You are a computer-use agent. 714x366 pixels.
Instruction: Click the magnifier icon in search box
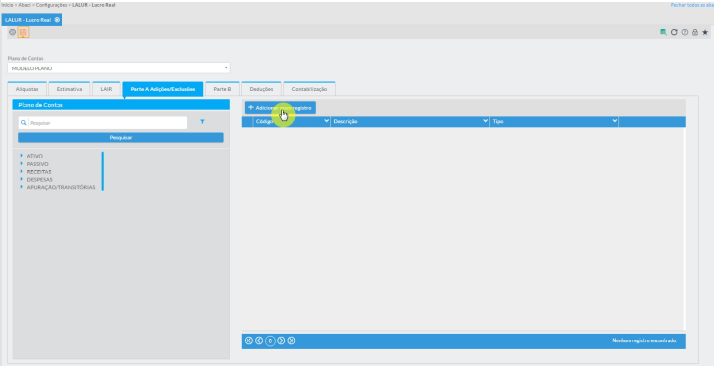pos(24,122)
